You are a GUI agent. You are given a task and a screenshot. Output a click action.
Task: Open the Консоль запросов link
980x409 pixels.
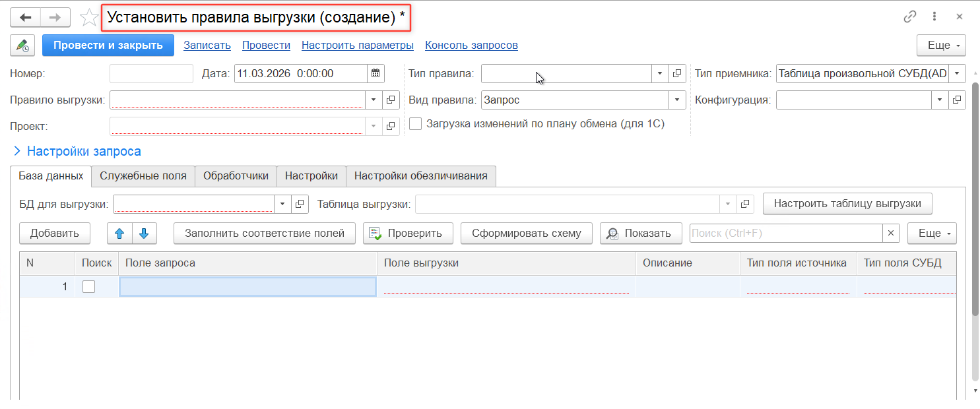(471, 46)
